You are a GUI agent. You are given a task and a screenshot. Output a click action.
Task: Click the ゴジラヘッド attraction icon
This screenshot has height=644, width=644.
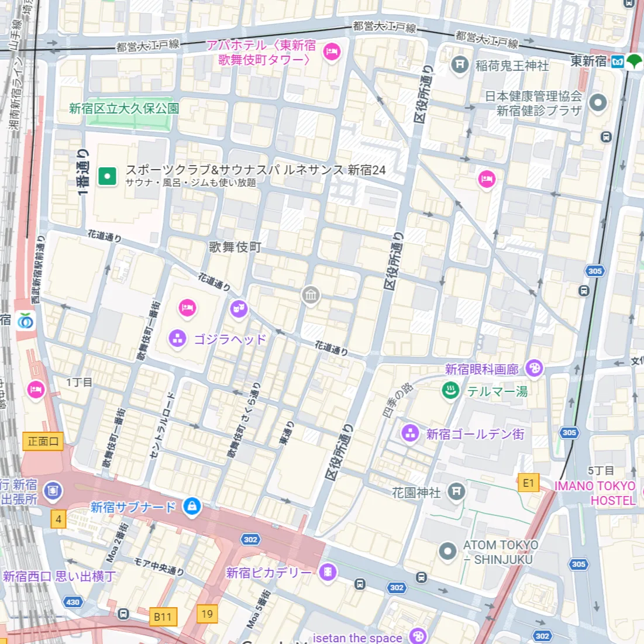[x=177, y=339]
